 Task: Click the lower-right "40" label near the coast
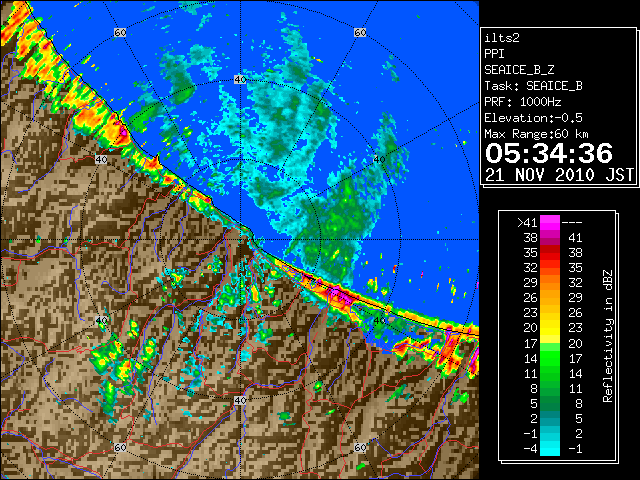[379, 320]
